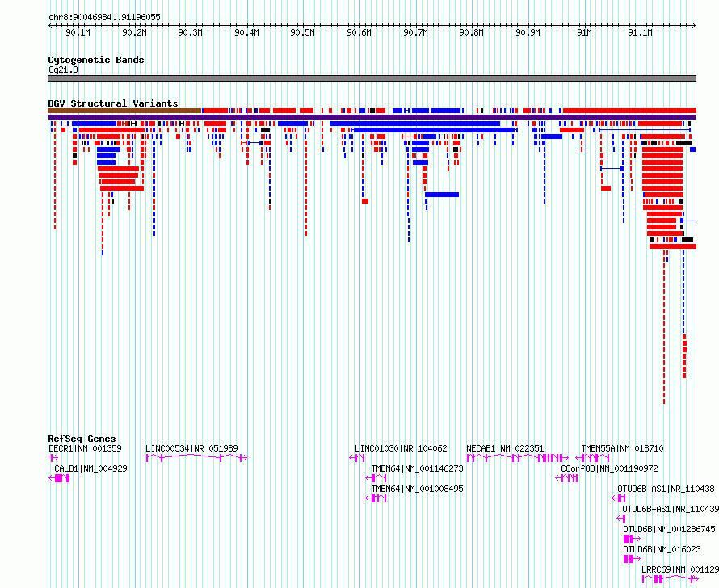Click the gray 8q21.3 cytogenetic band bar

click(x=372, y=78)
